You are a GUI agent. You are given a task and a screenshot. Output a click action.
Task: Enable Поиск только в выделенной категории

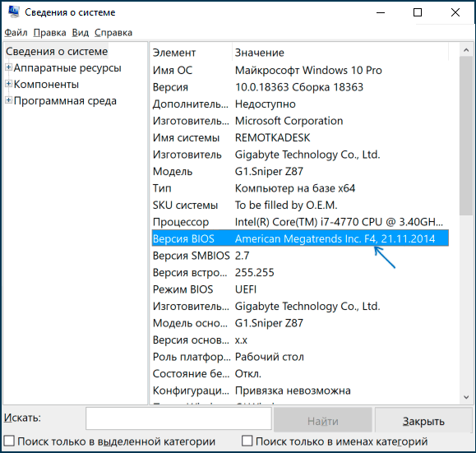pyautogui.click(x=9, y=441)
